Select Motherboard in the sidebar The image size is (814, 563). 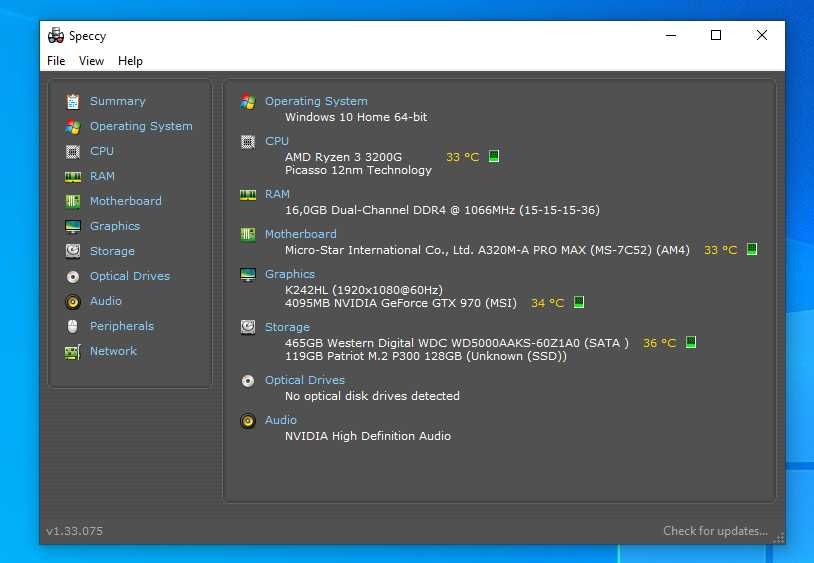point(126,201)
